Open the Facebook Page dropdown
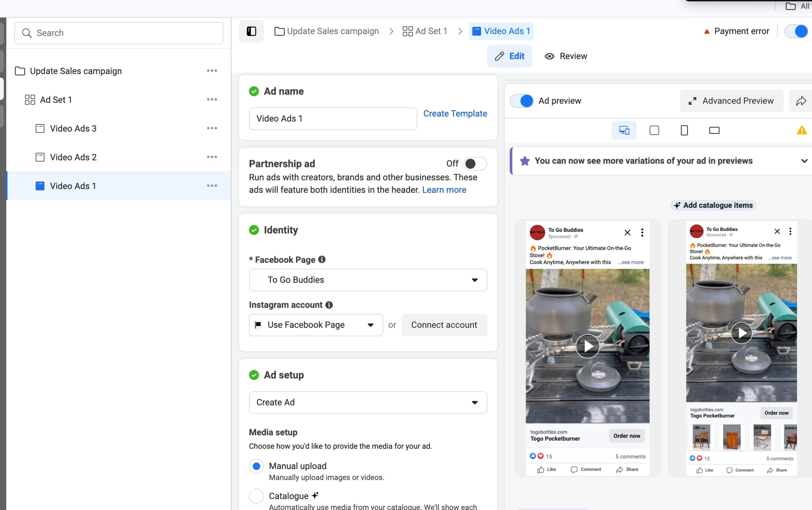This screenshot has height=510, width=812. 368,280
